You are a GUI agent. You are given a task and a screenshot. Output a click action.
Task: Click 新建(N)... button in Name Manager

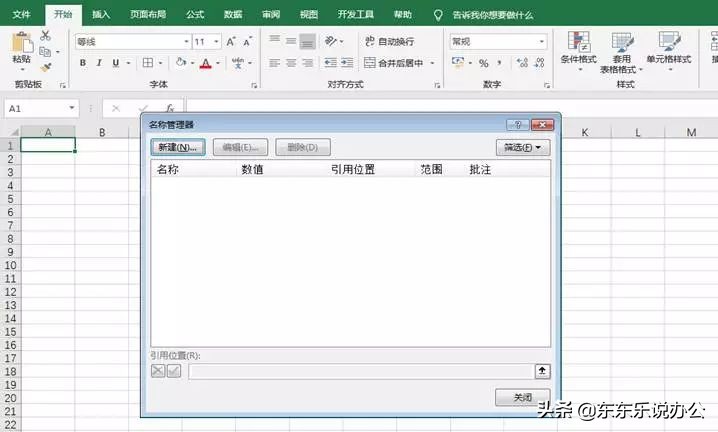[178, 148]
